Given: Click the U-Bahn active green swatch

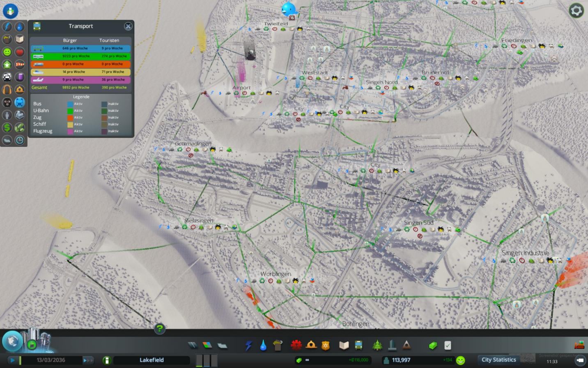Looking at the screenshot, I should click(70, 111).
